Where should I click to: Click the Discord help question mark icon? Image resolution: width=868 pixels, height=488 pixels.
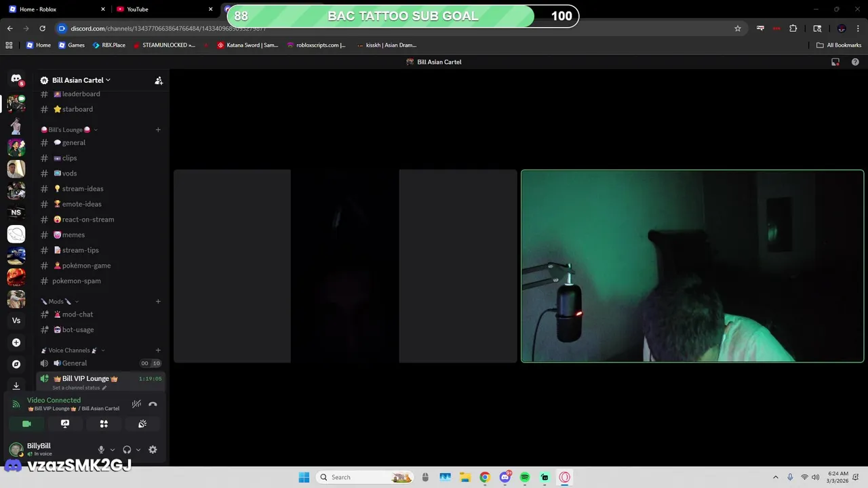click(855, 62)
